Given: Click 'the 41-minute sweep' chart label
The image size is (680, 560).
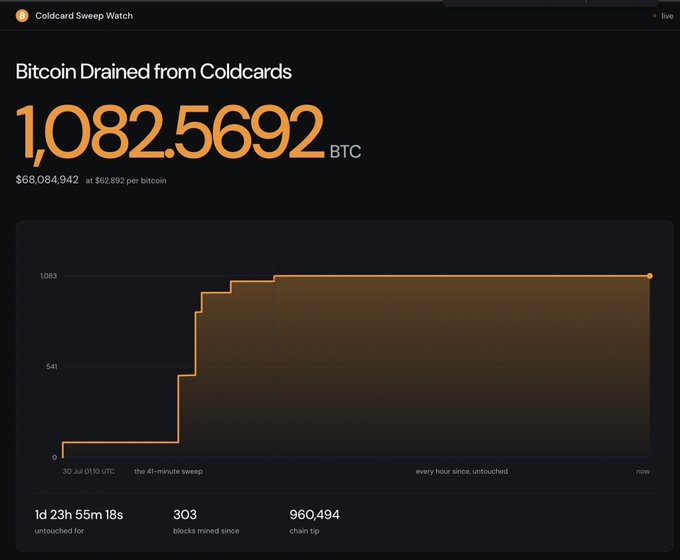Looking at the screenshot, I should point(168,471).
